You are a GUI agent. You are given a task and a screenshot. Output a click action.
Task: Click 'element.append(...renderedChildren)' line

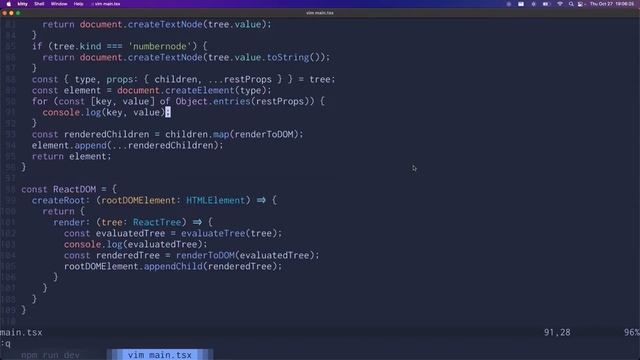click(x=128, y=145)
